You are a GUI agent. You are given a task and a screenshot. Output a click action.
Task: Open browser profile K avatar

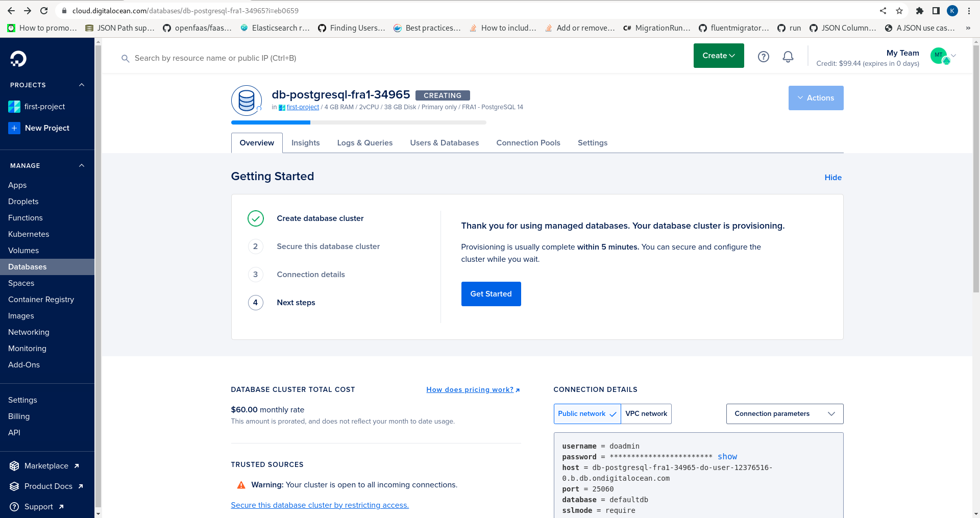[x=952, y=11]
